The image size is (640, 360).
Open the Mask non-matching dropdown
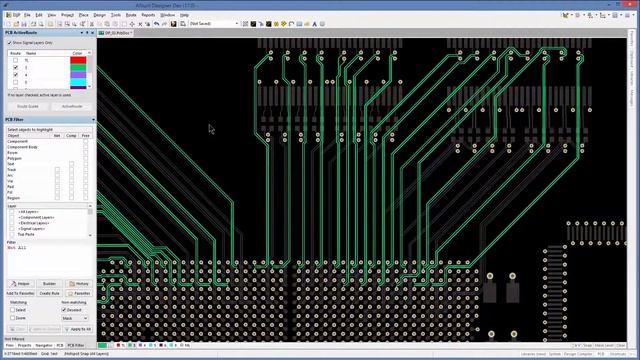pyautogui.click(x=75, y=318)
